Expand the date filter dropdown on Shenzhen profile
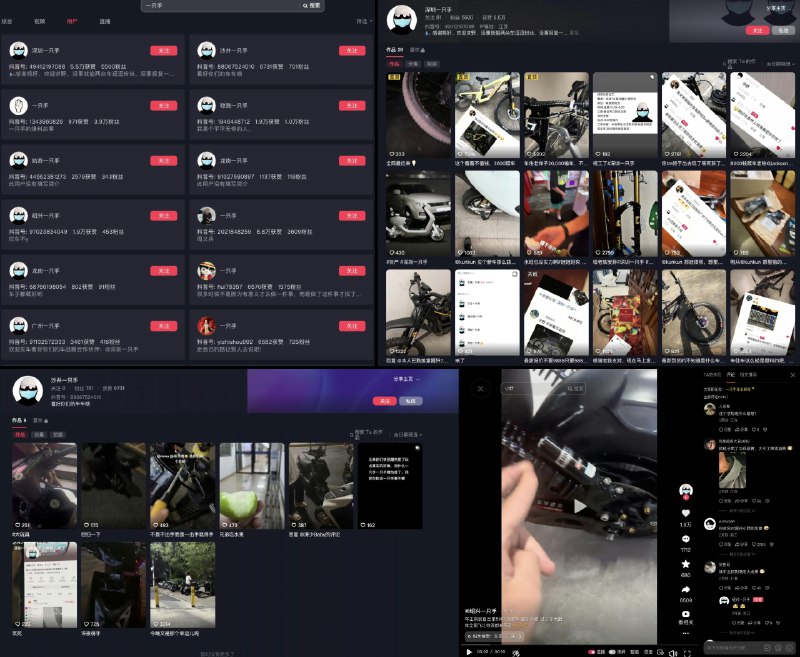800x657 pixels. 780,64
